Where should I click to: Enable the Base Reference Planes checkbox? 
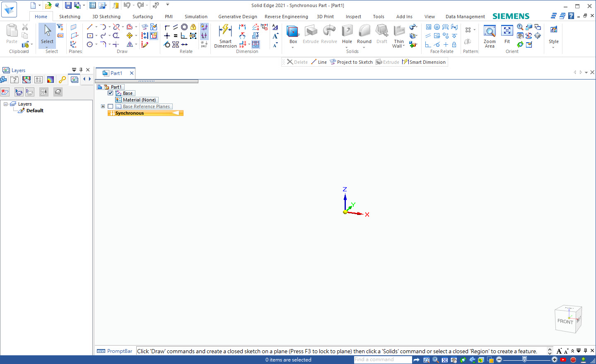tap(111, 106)
